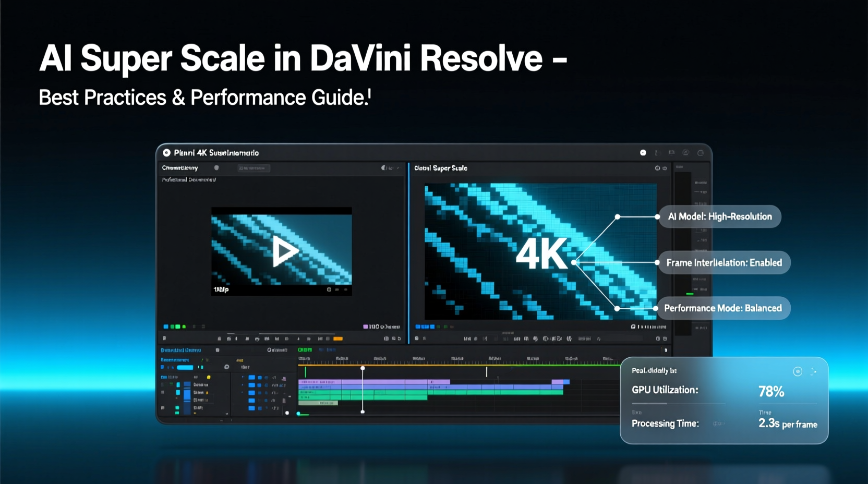The image size is (868, 484).
Task: Select the long green clip on the timeline
Action: click(430, 392)
